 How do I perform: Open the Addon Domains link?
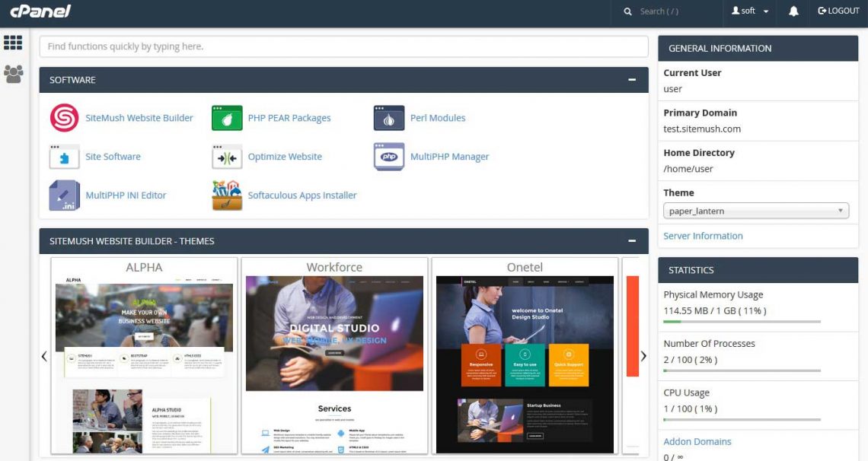coord(697,441)
